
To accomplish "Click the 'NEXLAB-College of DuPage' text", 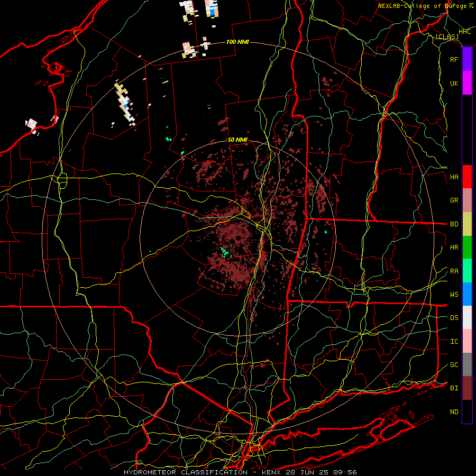I will point(422,6).
